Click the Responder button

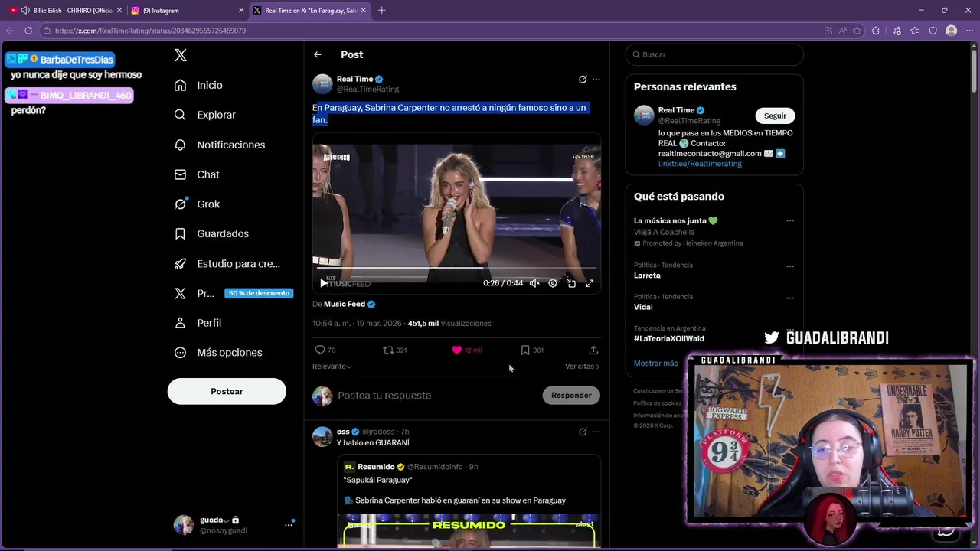pos(571,396)
